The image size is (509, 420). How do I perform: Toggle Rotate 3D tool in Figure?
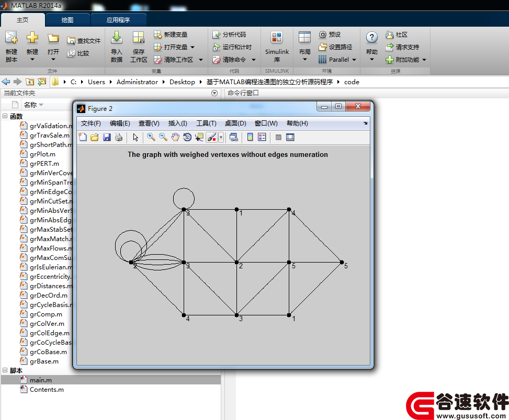(x=187, y=137)
